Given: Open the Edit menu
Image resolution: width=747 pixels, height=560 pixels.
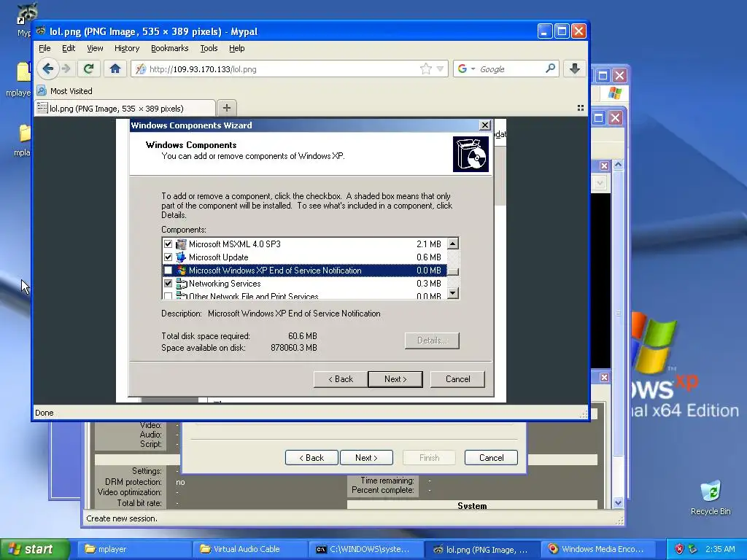Looking at the screenshot, I should [69, 48].
